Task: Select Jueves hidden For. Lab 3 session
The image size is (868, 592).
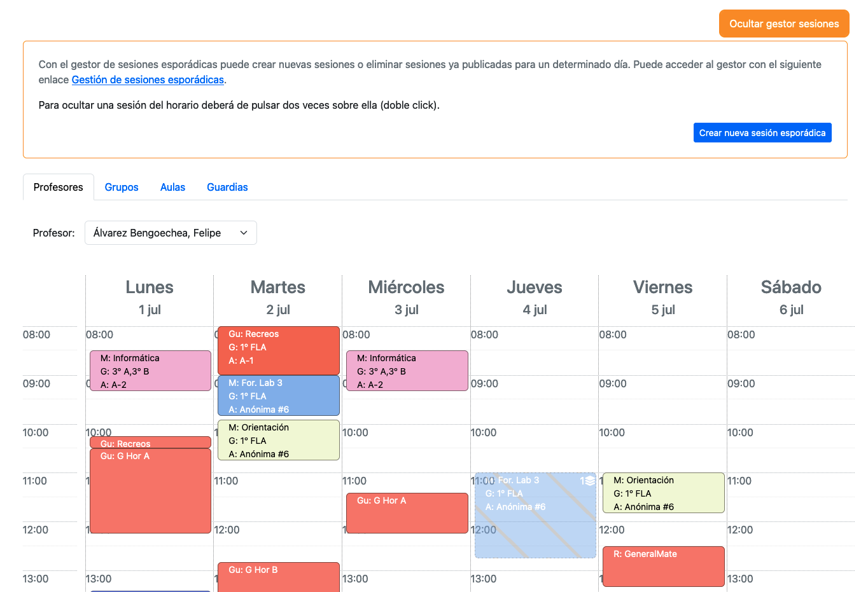Action: tap(536, 515)
